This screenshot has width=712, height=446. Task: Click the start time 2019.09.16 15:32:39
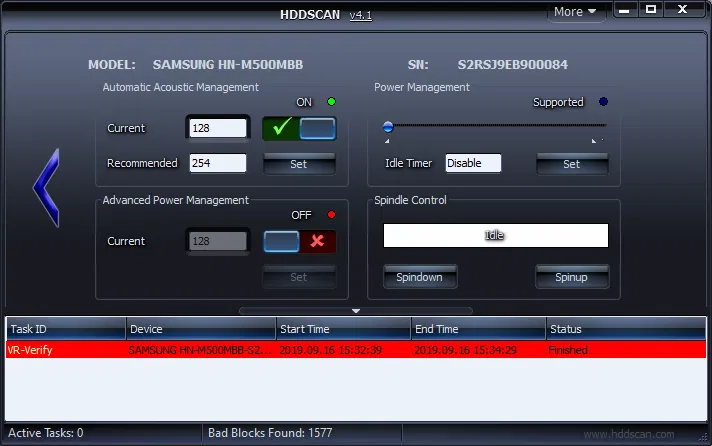click(331, 350)
